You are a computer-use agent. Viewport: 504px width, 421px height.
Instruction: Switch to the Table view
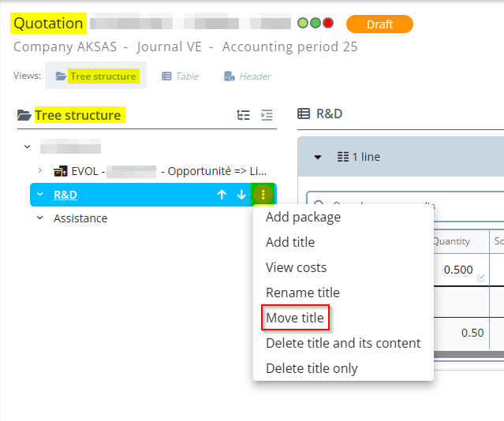tap(180, 76)
